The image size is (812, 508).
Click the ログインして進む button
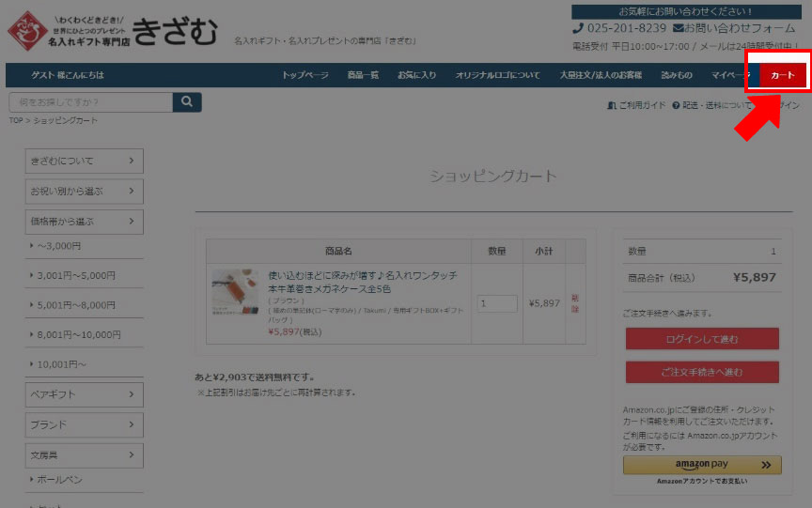pyautogui.click(x=702, y=339)
